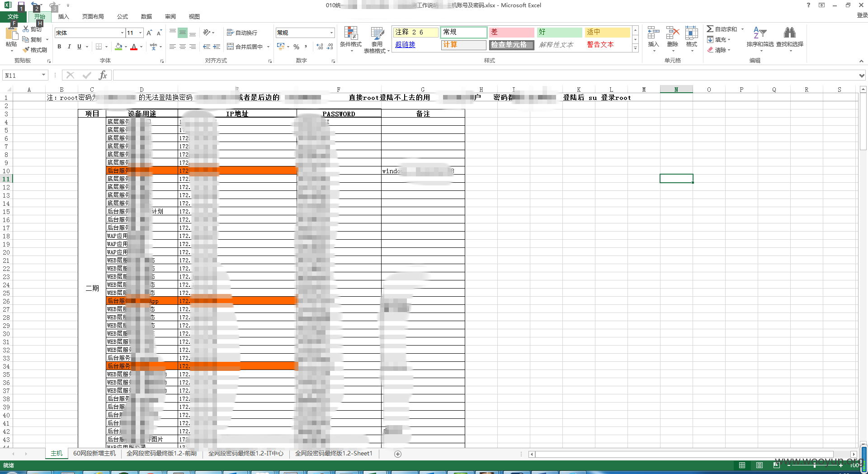The image size is (868, 474).
Task: Open the File (文件) tab
Action: [13, 17]
